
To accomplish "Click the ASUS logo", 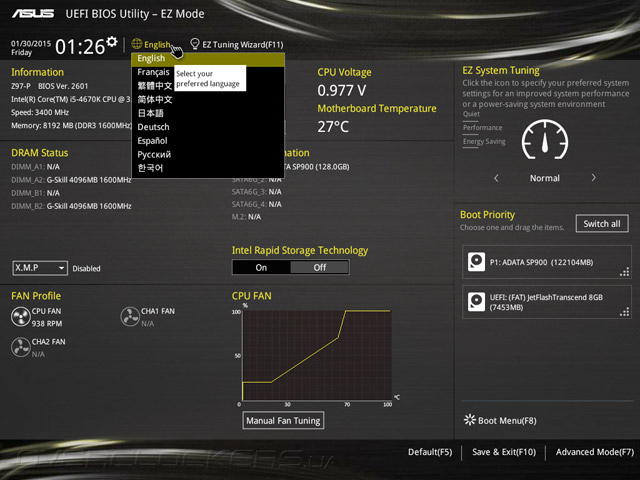I will 33,14.
